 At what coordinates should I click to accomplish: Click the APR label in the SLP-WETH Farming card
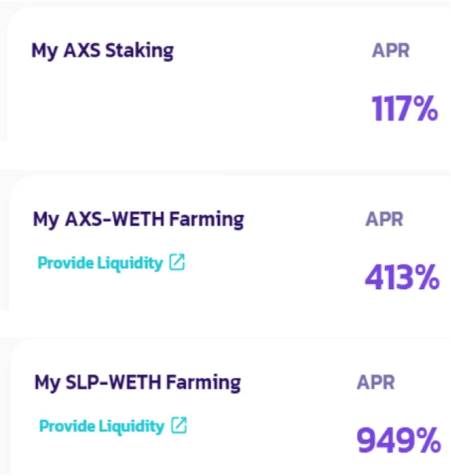376,382
